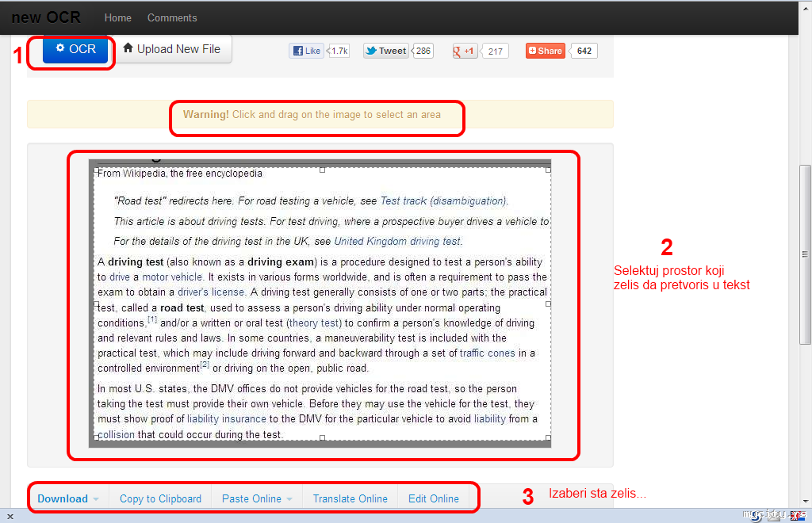This screenshot has height=523, width=812.
Task: Click the motor vehicle link in image
Action: [172, 277]
